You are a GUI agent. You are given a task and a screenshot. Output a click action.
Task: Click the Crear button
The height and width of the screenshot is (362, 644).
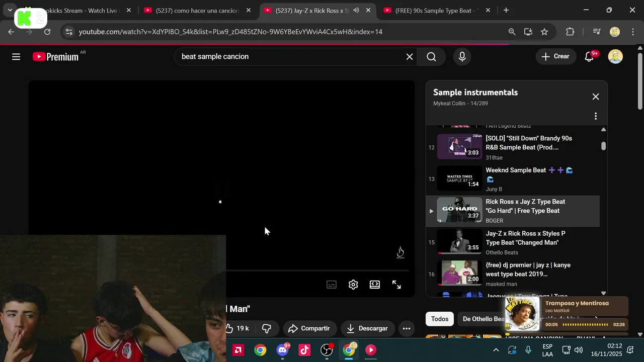(x=555, y=56)
